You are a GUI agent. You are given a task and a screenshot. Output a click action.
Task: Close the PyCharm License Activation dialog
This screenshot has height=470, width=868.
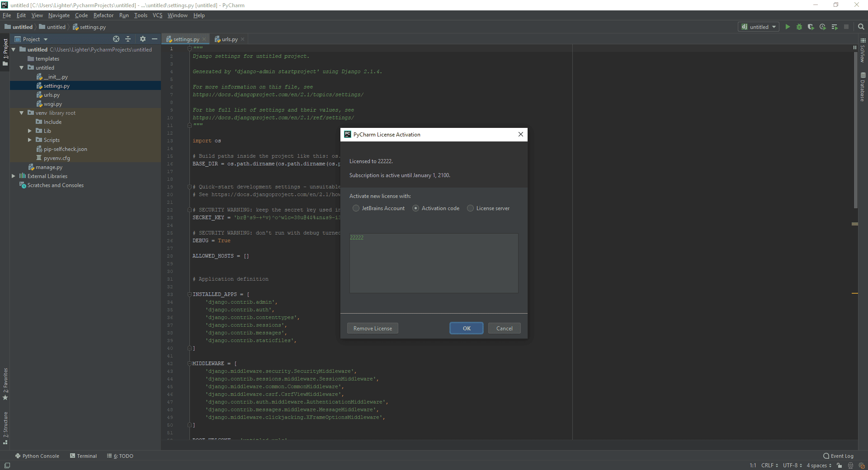pyautogui.click(x=521, y=134)
